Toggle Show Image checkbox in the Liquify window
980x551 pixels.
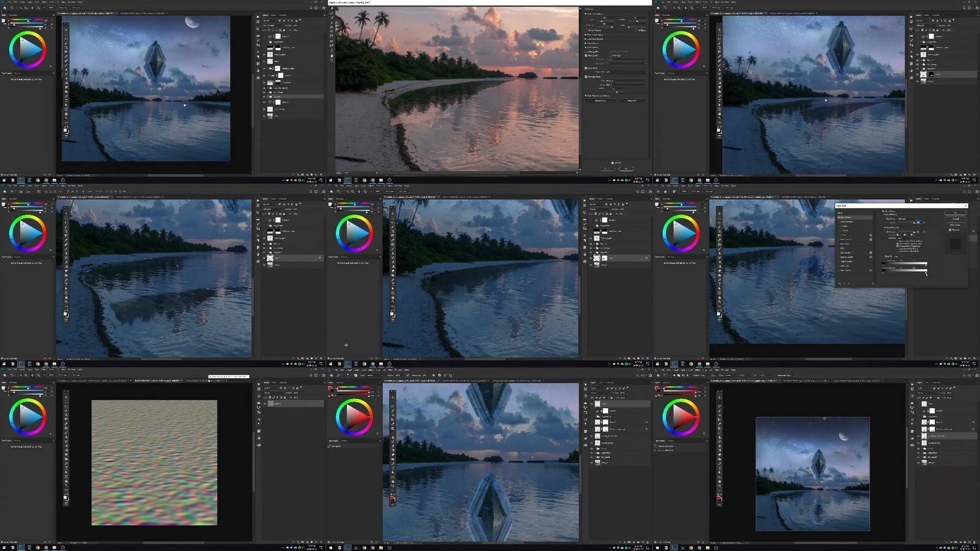pos(587,56)
